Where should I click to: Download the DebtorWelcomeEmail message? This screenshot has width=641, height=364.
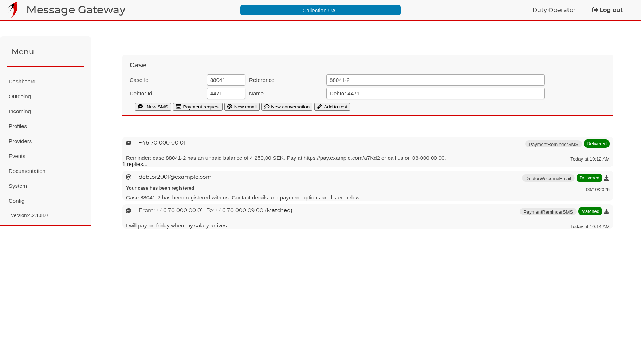(x=606, y=178)
